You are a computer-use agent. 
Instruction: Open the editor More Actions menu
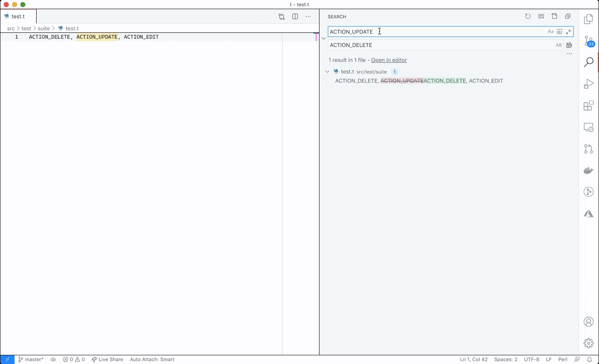(x=308, y=16)
